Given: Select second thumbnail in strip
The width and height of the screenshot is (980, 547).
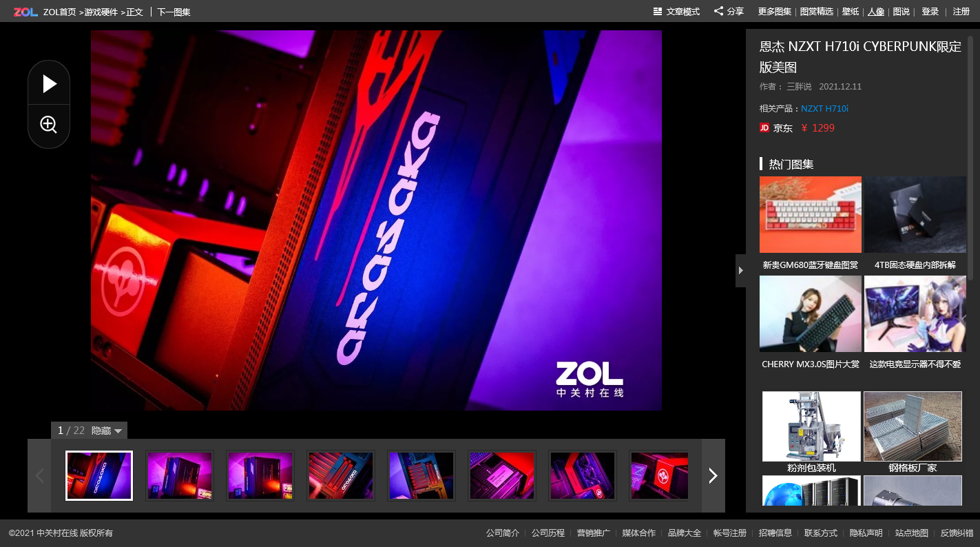Looking at the screenshot, I should click(180, 475).
